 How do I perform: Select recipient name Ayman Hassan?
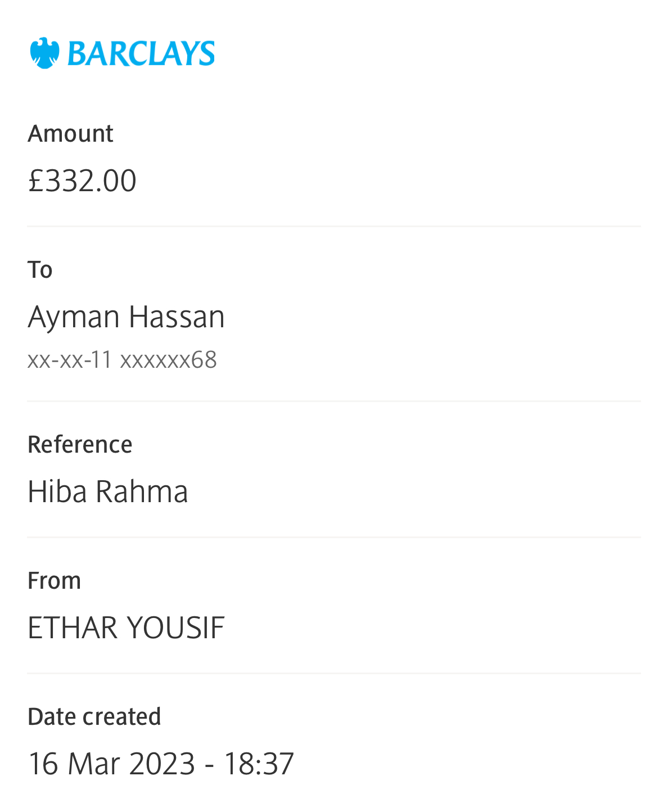[126, 317]
